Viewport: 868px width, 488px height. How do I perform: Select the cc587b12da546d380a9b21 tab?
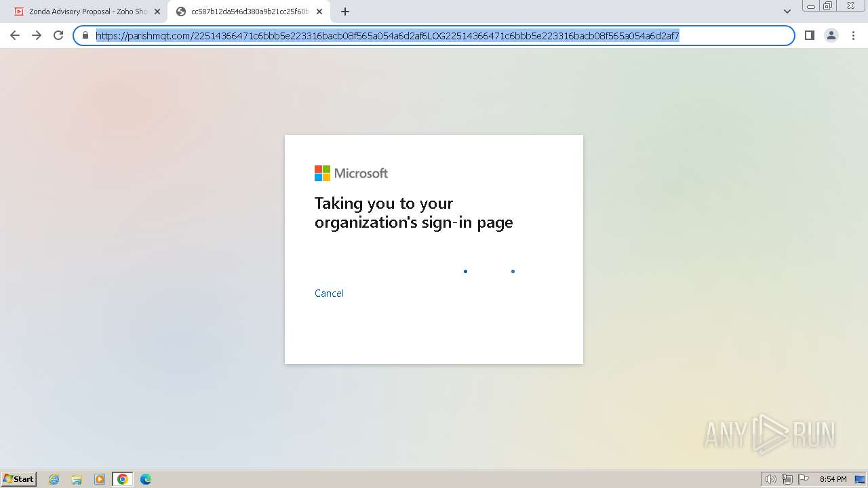coord(249,12)
